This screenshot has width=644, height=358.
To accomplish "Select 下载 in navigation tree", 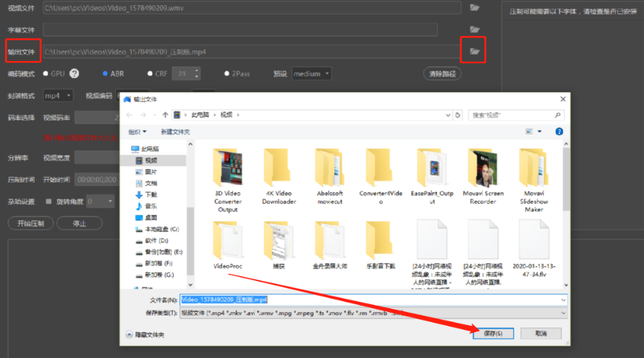I will (146, 195).
